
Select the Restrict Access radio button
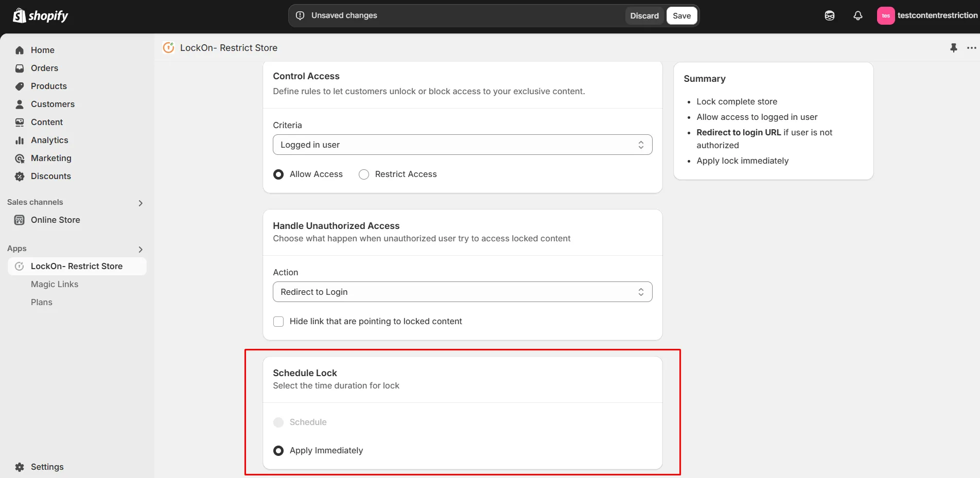364,174
